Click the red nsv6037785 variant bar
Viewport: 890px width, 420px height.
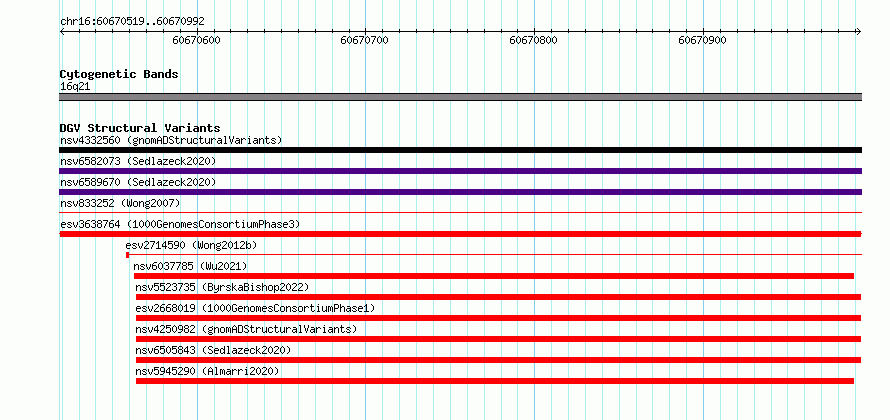click(x=494, y=276)
